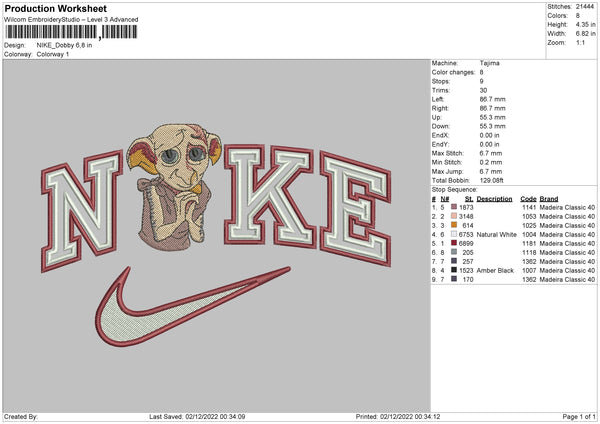Click the gray swatch for thread 205
Screen dimensions: 600x424
pos(456,251)
